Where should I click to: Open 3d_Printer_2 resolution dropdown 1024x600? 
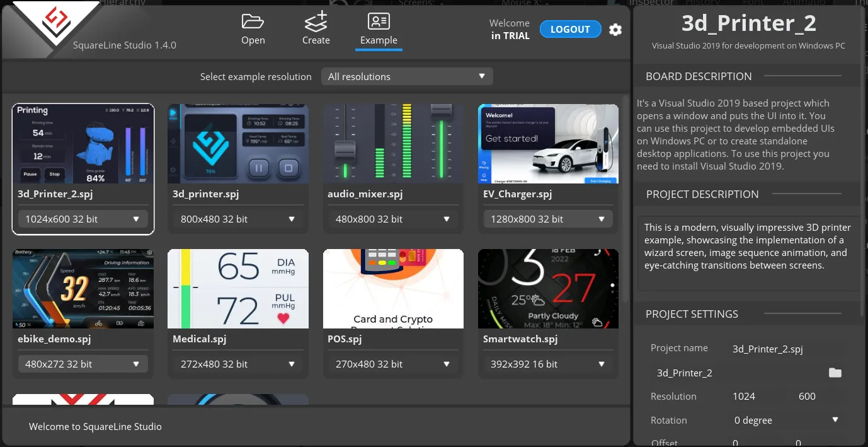(x=83, y=219)
